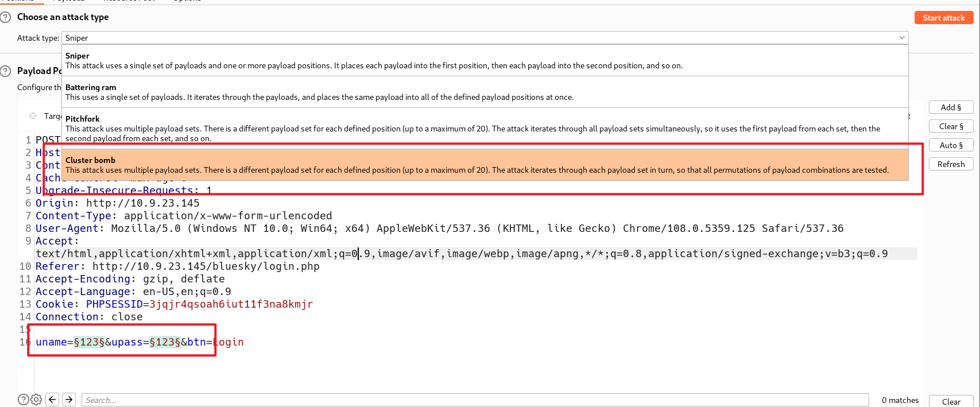
Task: Go to next search match arrow
Action: (69, 400)
